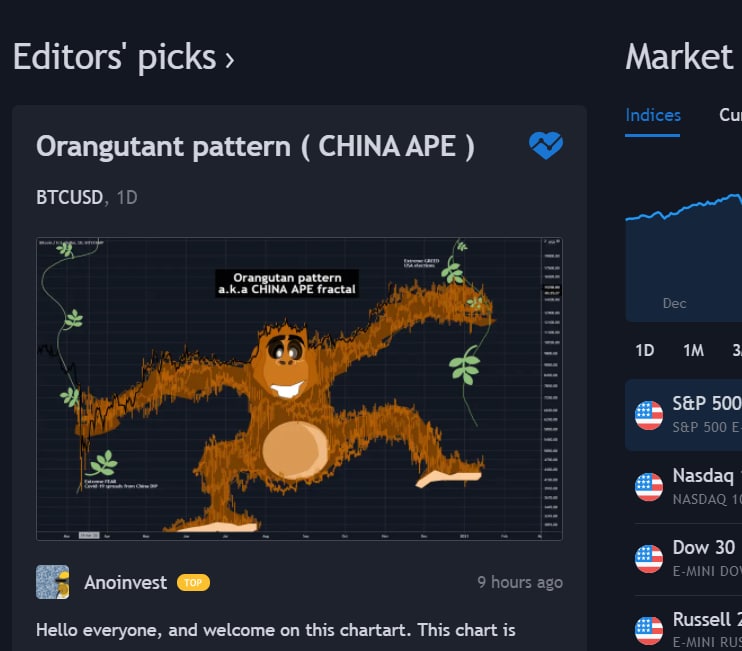Open the Anoinvest author name link

click(x=125, y=582)
